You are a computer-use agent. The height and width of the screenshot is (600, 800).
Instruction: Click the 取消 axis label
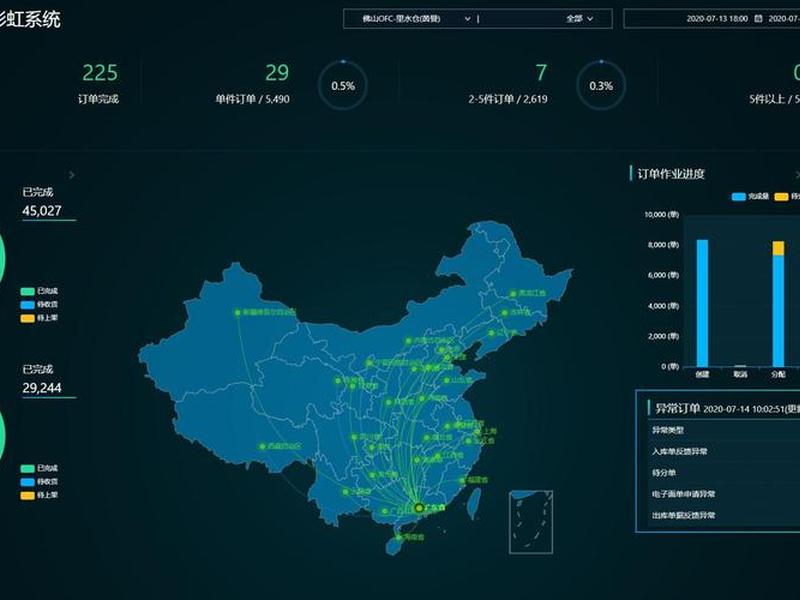click(x=740, y=374)
